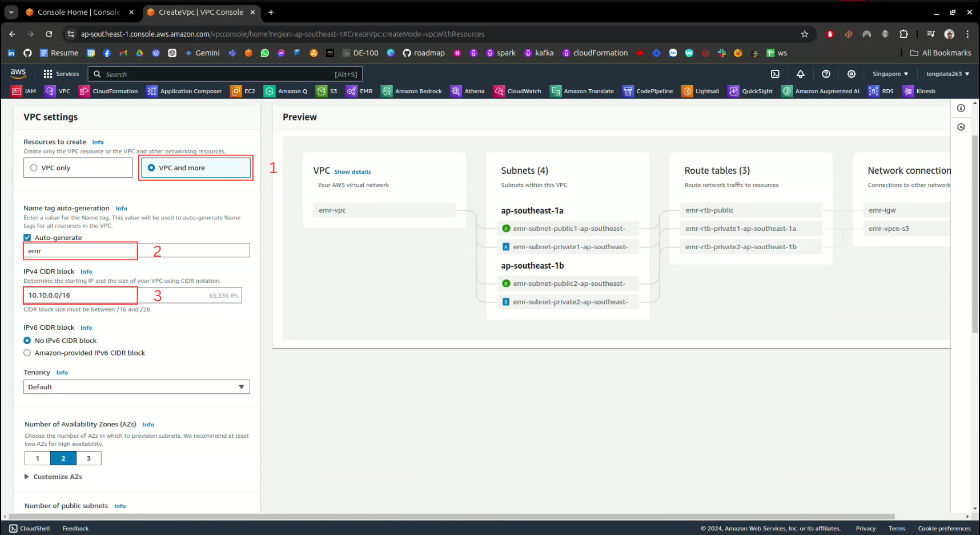The image size is (980, 535).
Task: Select Amazon-provided IPv6 CIDR block
Action: [27, 353]
